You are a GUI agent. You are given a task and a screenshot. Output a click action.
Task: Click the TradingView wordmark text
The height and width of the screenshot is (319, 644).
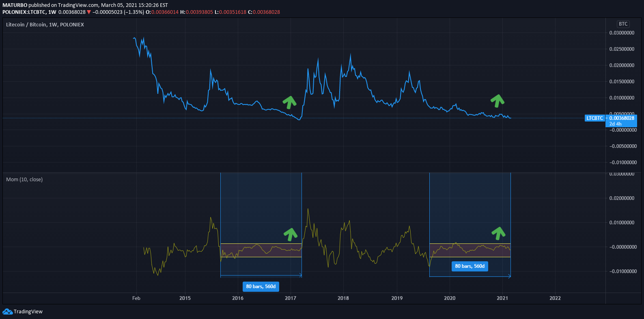pyautogui.click(x=28, y=312)
